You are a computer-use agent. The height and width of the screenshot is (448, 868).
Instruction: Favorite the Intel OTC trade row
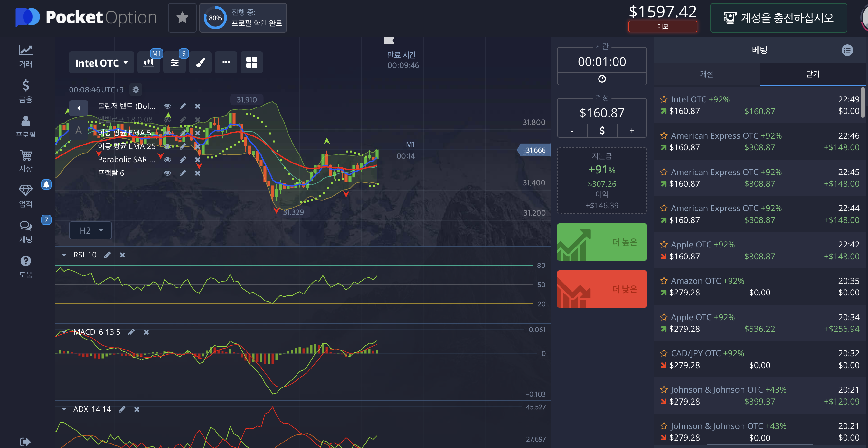tap(664, 99)
